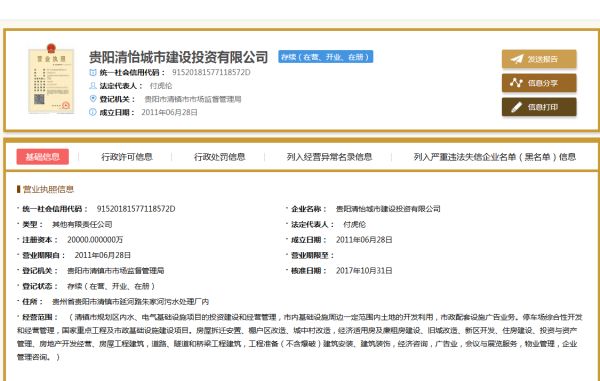Click the business license thumbnail image
Viewport: 600px width, 381px height.
pyautogui.click(x=51, y=78)
